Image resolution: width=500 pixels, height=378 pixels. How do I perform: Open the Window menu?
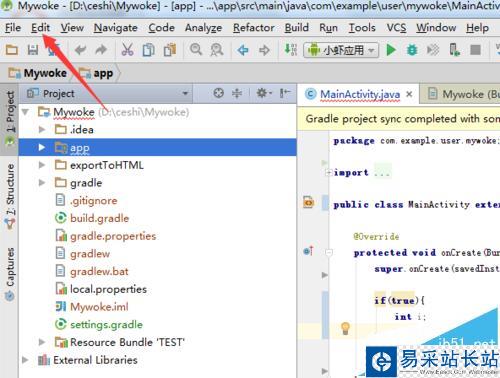click(x=436, y=28)
